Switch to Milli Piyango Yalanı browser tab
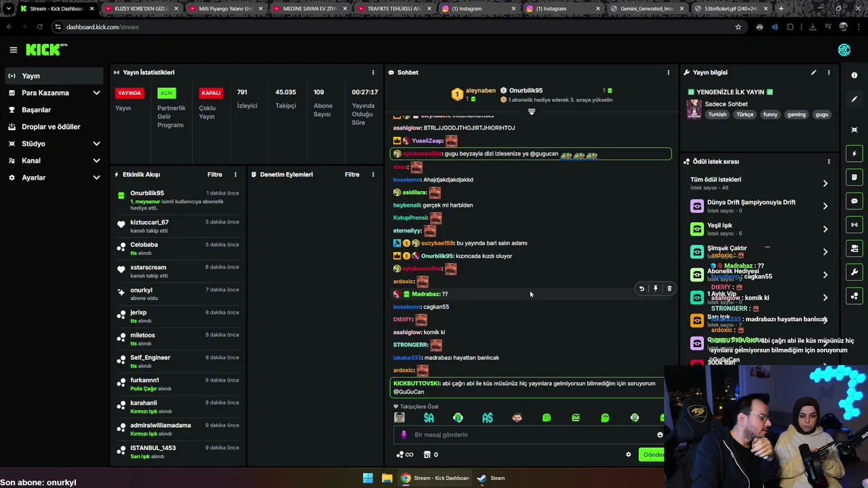This screenshot has height=488, width=868. click(x=224, y=9)
